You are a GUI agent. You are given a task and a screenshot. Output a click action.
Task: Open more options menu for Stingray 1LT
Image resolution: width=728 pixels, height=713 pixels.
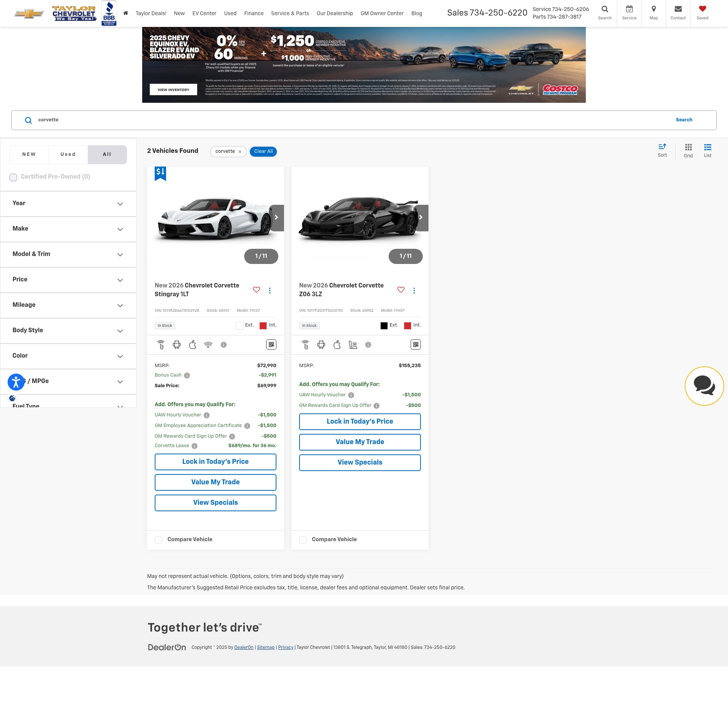point(270,291)
